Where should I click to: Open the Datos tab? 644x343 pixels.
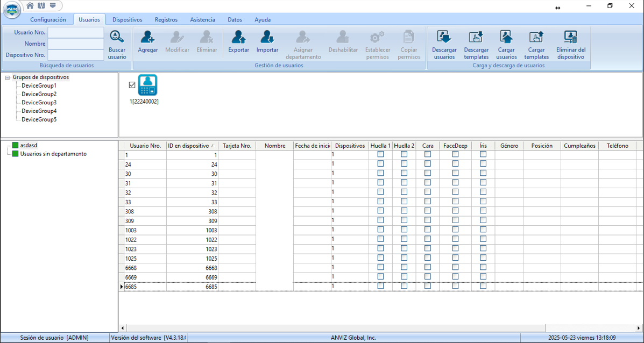(x=235, y=20)
